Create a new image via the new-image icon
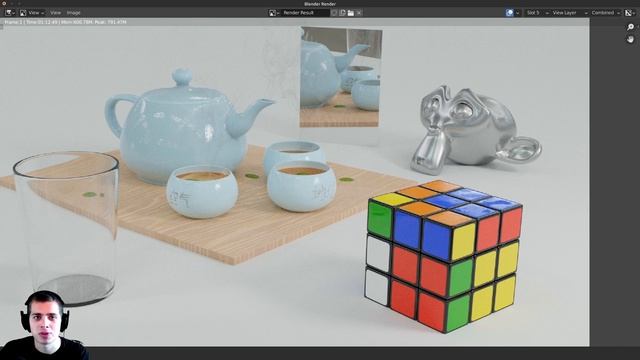 (342, 13)
